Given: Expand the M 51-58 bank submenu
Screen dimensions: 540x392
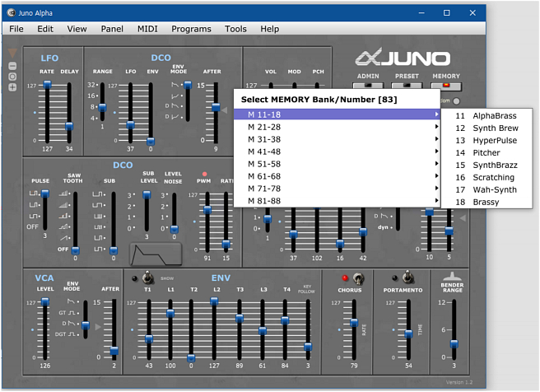Looking at the screenshot, I should point(337,164).
